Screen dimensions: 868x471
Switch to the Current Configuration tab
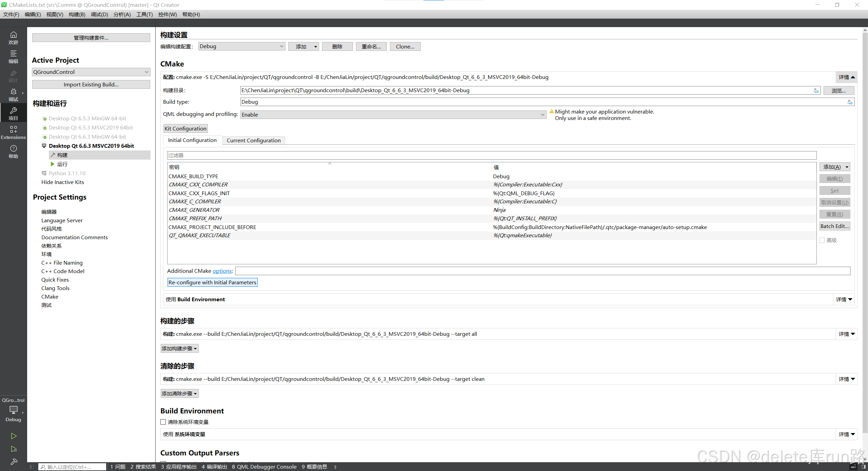click(x=253, y=140)
